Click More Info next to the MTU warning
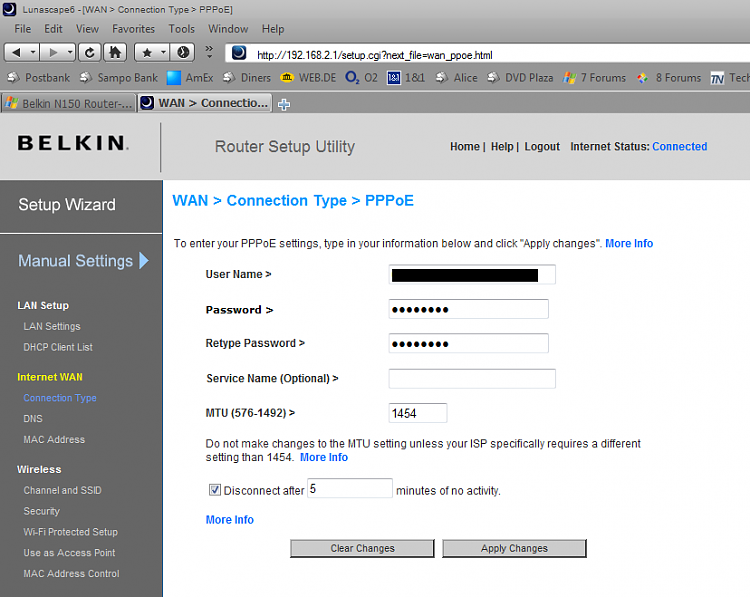Image resolution: width=750 pixels, height=597 pixels. (324, 457)
